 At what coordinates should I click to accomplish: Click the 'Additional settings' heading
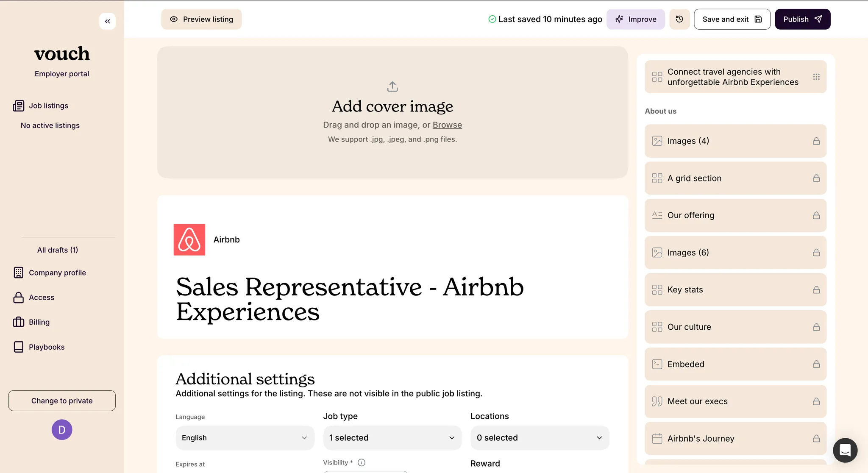[245, 378]
